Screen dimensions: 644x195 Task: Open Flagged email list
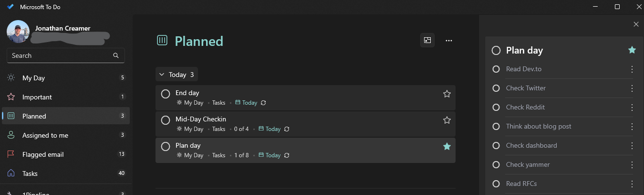coord(43,154)
